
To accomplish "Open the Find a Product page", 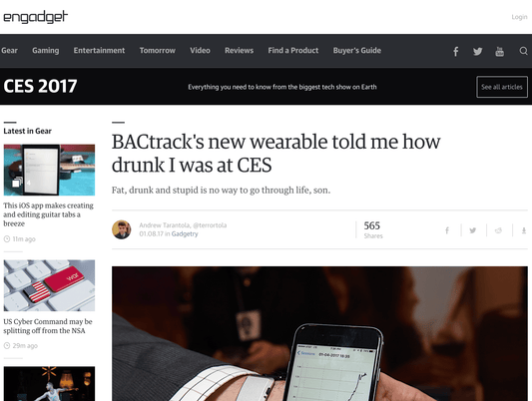I will click(293, 51).
